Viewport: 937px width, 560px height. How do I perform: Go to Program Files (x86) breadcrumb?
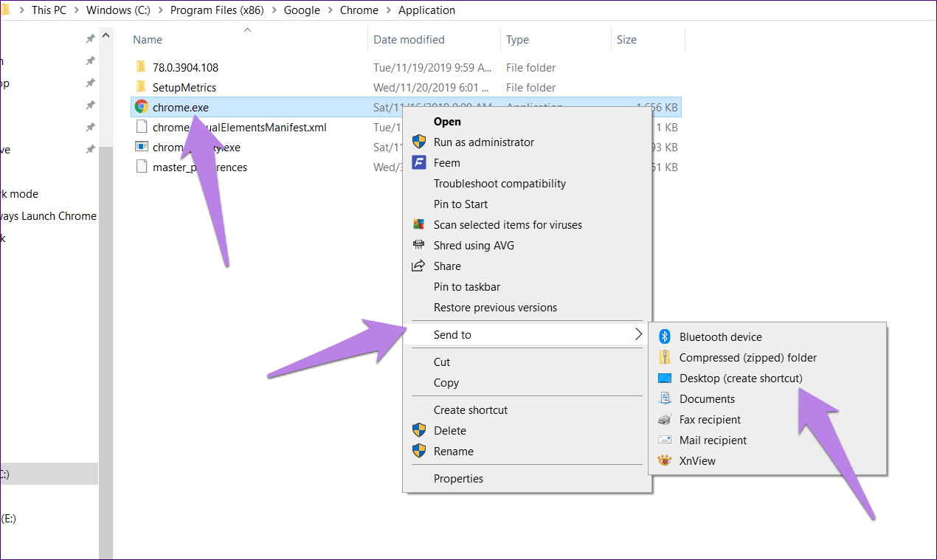point(217,10)
